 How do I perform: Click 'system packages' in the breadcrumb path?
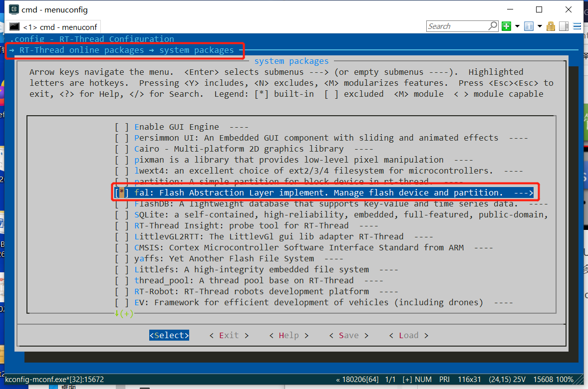pyautogui.click(x=197, y=50)
